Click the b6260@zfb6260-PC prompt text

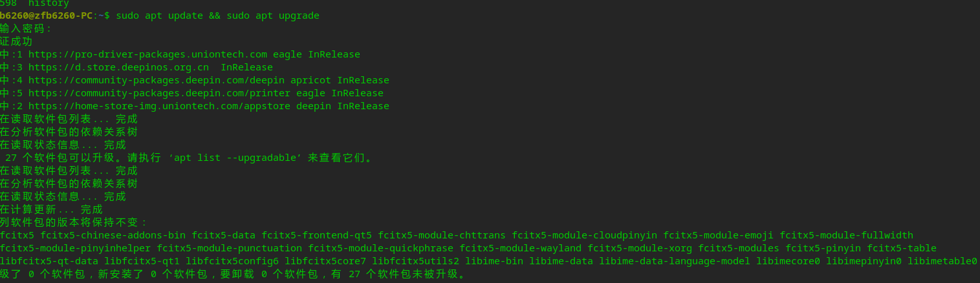(x=47, y=16)
